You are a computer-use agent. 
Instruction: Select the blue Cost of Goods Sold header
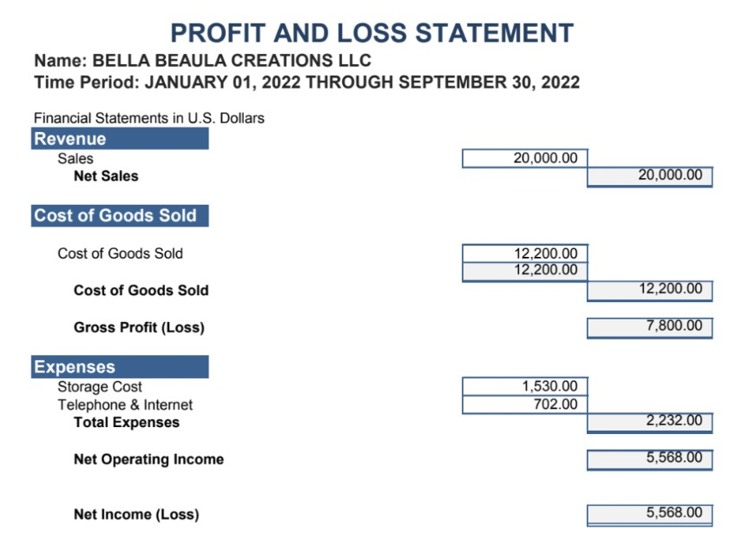click(x=120, y=216)
